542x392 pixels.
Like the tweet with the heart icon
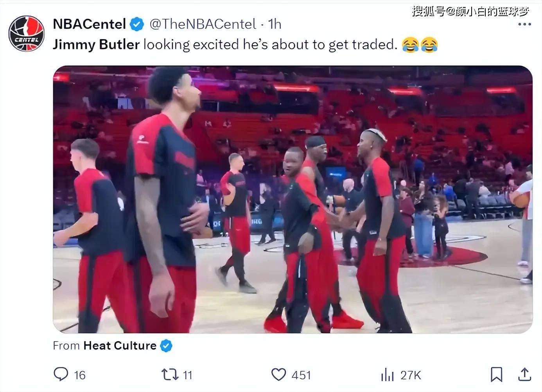pyautogui.click(x=278, y=375)
